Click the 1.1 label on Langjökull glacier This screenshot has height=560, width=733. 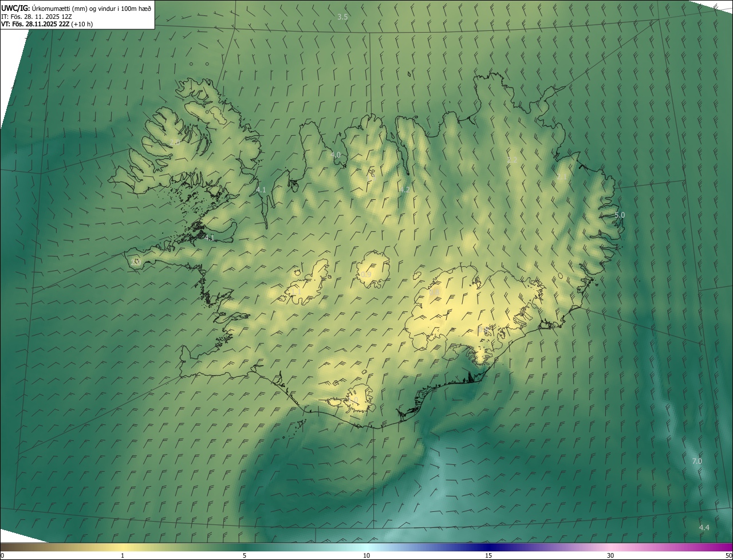[295, 292]
